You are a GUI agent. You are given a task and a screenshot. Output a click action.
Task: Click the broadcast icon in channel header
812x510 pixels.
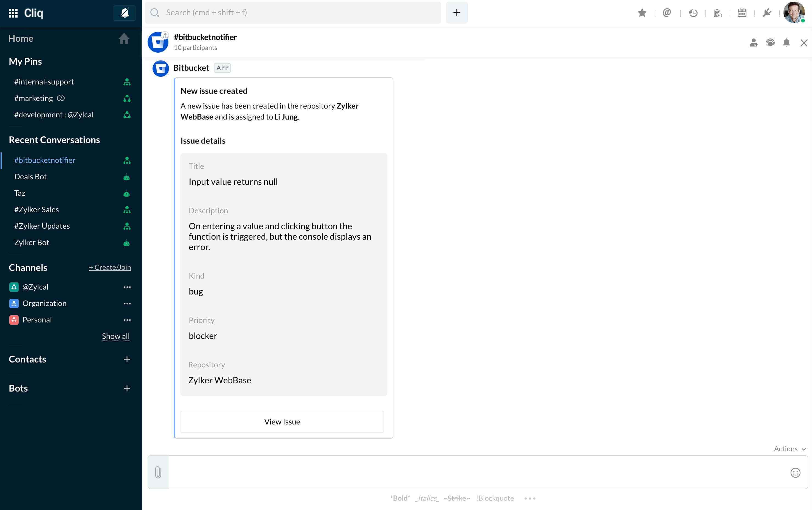[770, 42]
